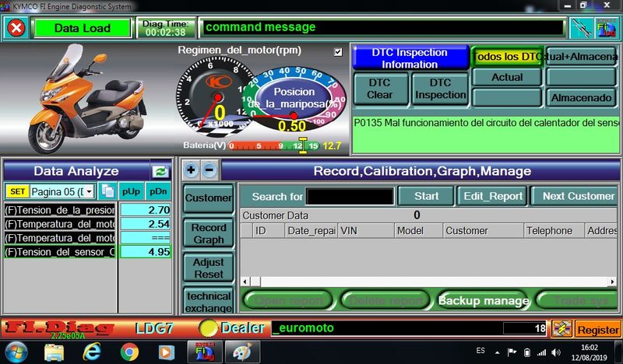The image size is (623, 364).
Task: Click the Backup manage button
Action: [484, 301]
